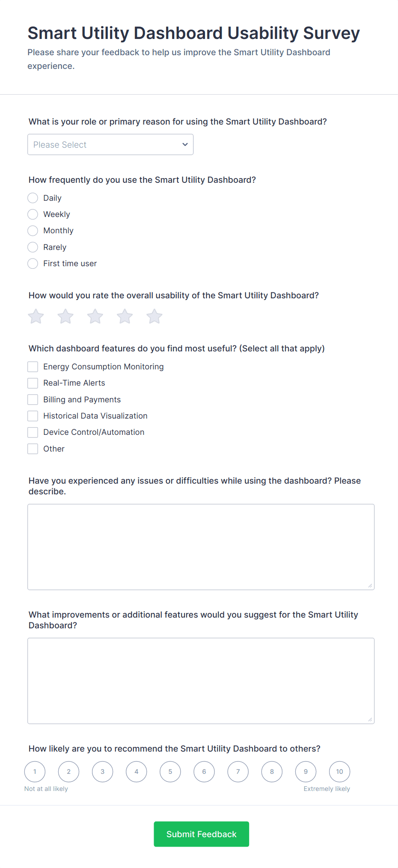Tick the Other features checkbox
The height and width of the screenshot is (868, 398).
(x=33, y=449)
